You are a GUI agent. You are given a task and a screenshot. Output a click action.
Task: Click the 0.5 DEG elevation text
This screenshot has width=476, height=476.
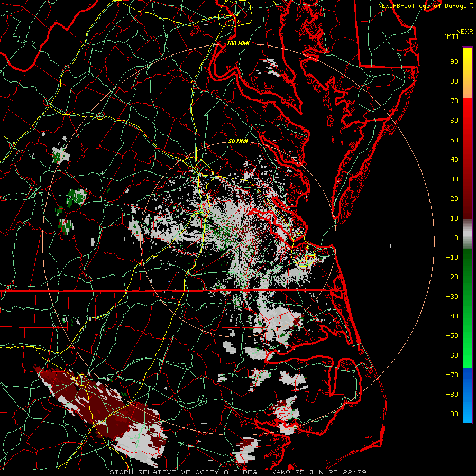[240, 472]
